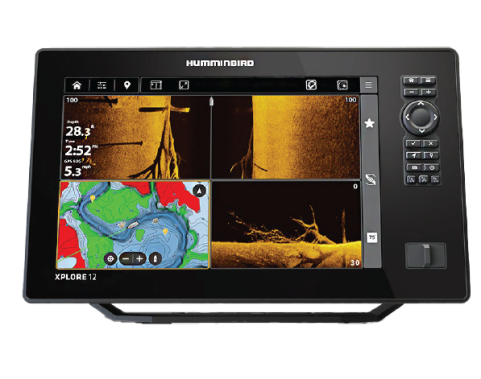Push the key left of the power key
Image resolution: width=481 pixels, height=379 pixels.
tap(414, 167)
